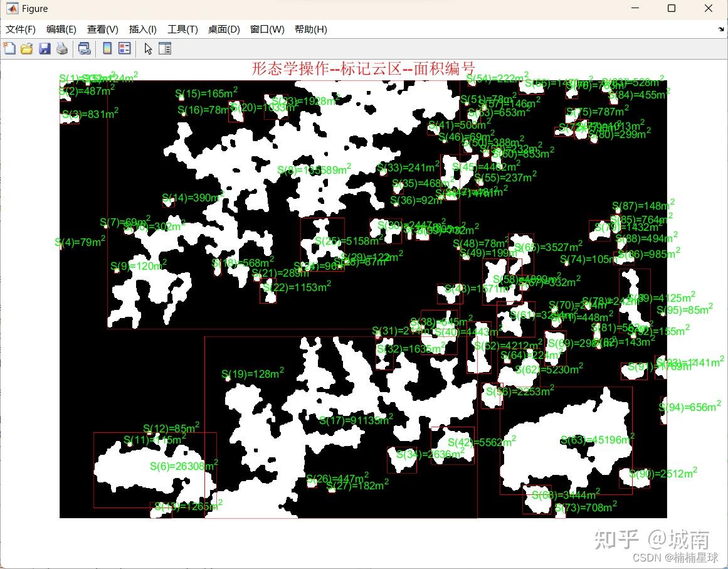Save the current cloud figure
The width and height of the screenshot is (728, 569).
[x=45, y=48]
